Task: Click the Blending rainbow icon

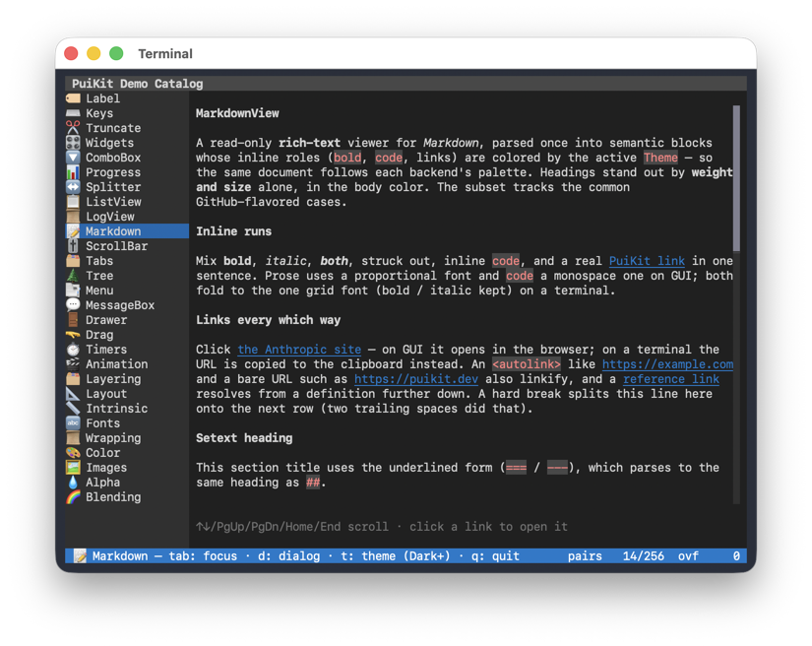Action: click(x=73, y=496)
